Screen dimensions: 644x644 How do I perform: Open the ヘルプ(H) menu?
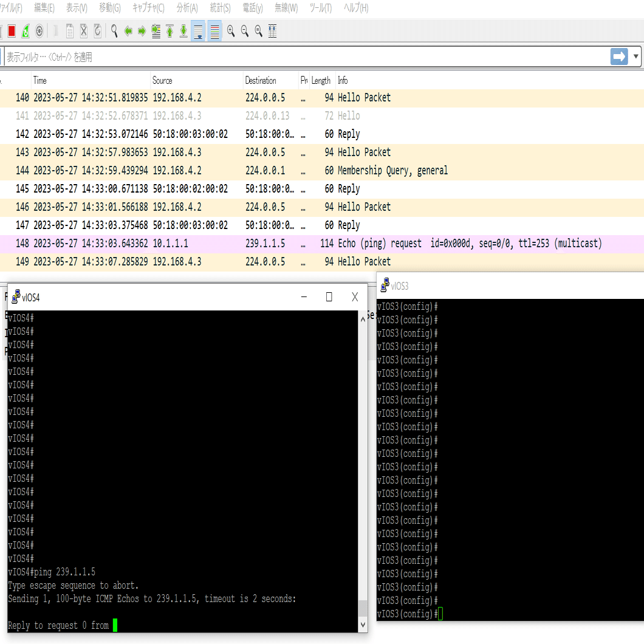[x=355, y=8]
